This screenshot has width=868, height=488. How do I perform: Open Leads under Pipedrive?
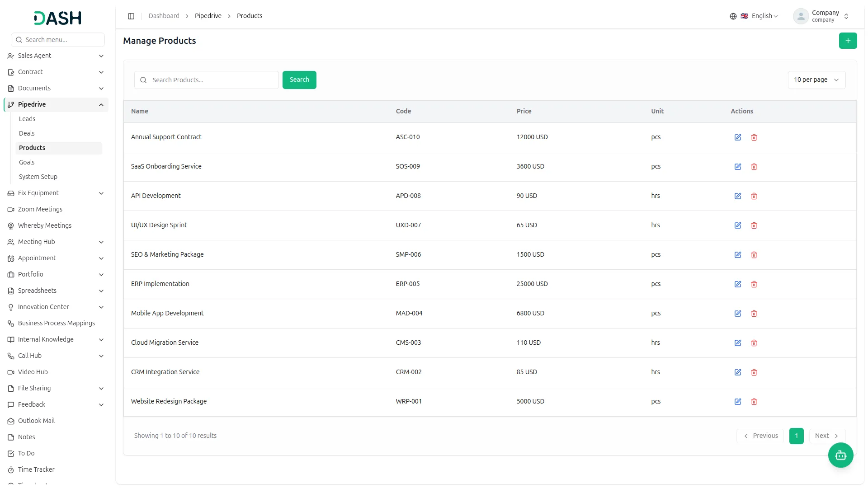click(27, 119)
